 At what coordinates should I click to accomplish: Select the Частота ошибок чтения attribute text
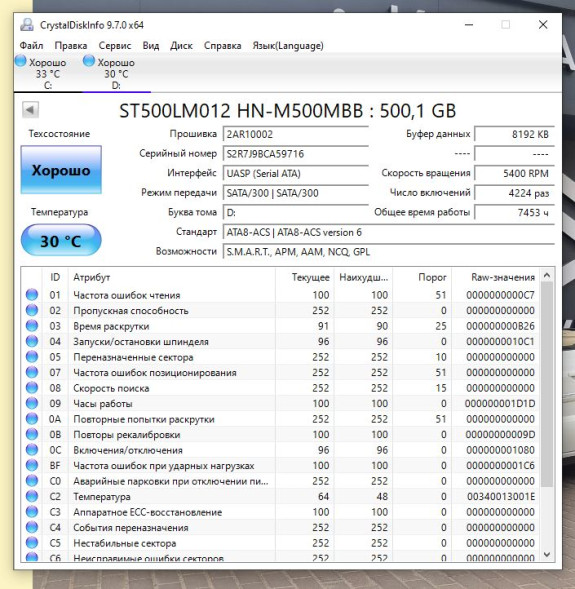[127, 295]
